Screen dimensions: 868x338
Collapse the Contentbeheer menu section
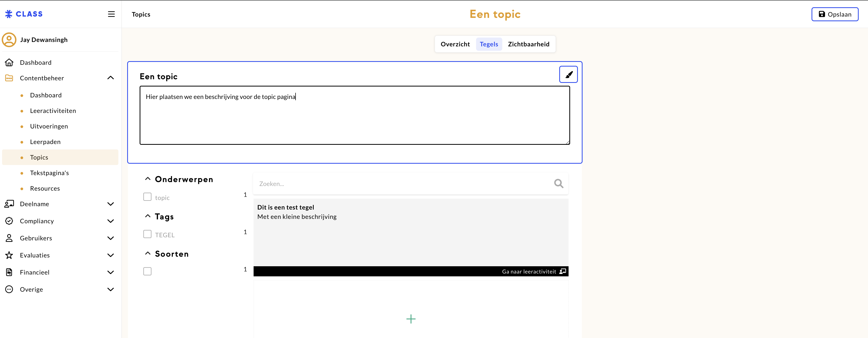(x=110, y=78)
